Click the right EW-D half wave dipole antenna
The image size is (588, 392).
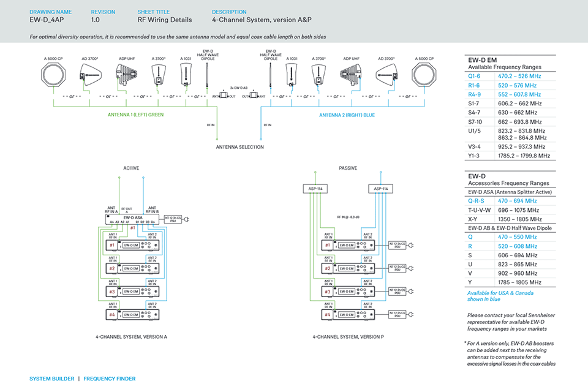pyautogui.click(x=270, y=76)
